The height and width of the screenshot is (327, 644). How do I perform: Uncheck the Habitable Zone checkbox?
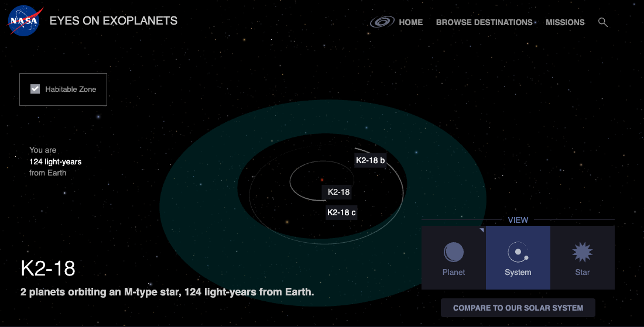(x=35, y=89)
